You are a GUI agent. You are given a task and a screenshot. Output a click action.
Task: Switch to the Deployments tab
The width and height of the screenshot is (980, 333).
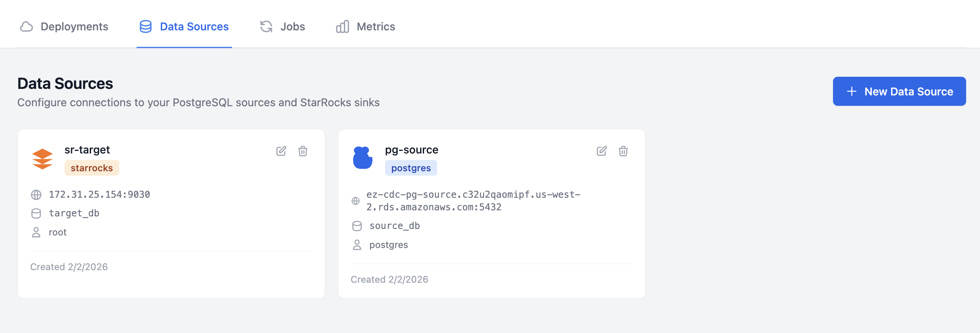coord(74,26)
